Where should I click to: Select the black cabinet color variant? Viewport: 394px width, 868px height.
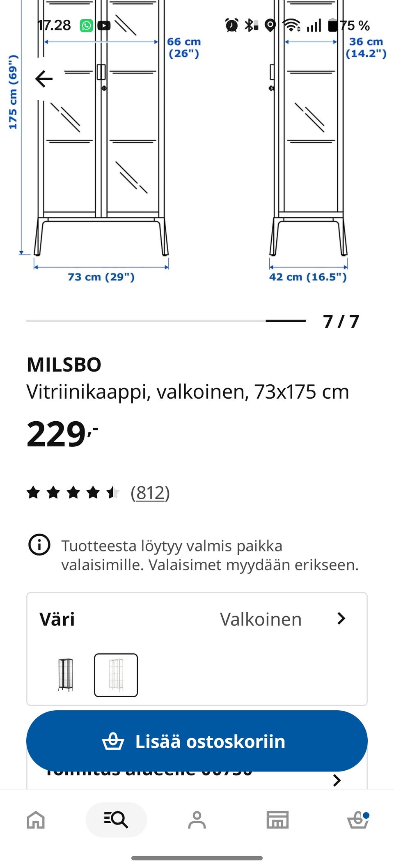pyautogui.click(x=66, y=675)
